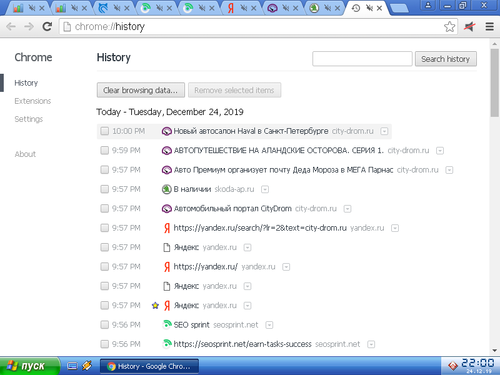The height and width of the screenshot is (375, 500).
Task: Open the dropdown for the Автомобильный портал CityDrom entry
Action: (348, 209)
